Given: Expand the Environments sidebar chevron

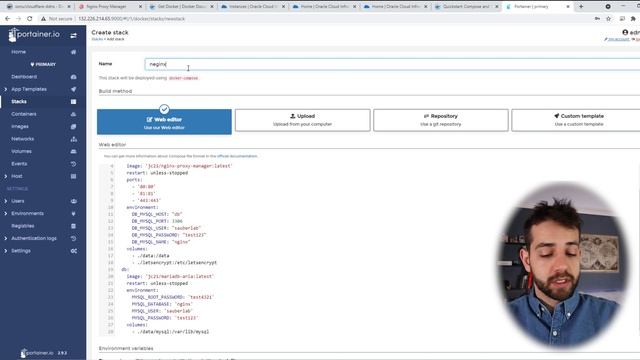Looking at the screenshot, I should coord(6,213).
